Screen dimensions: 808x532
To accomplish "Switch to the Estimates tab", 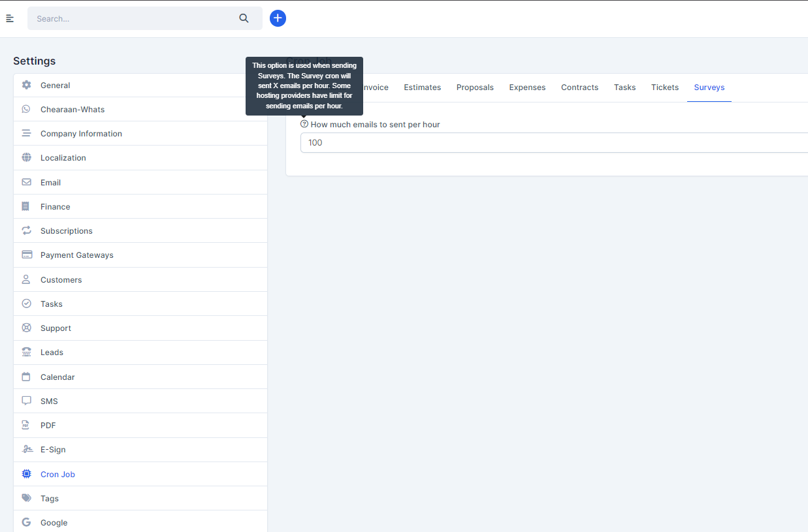I will click(x=422, y=87).
